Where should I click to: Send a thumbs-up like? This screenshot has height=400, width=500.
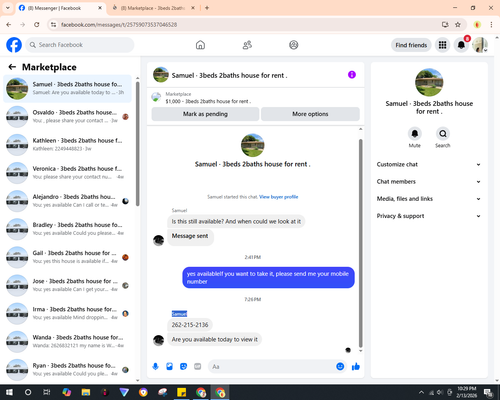click(x=356, y=367)
